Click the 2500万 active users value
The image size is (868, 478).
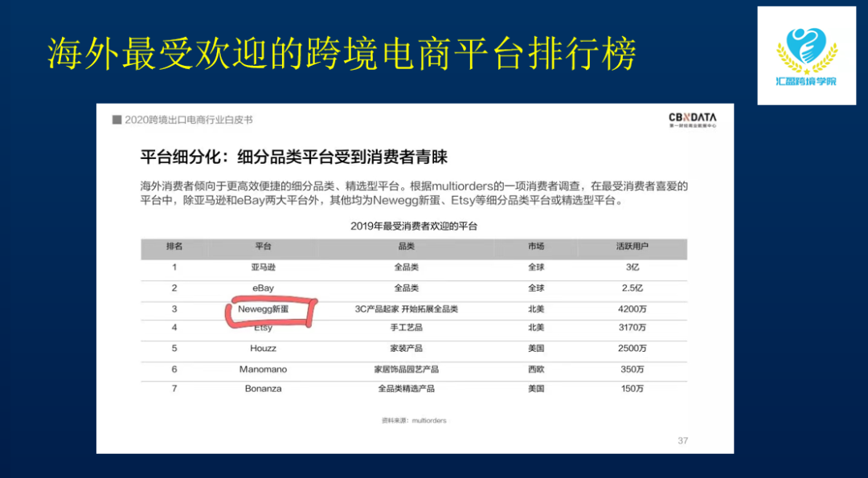pos(633,349)
